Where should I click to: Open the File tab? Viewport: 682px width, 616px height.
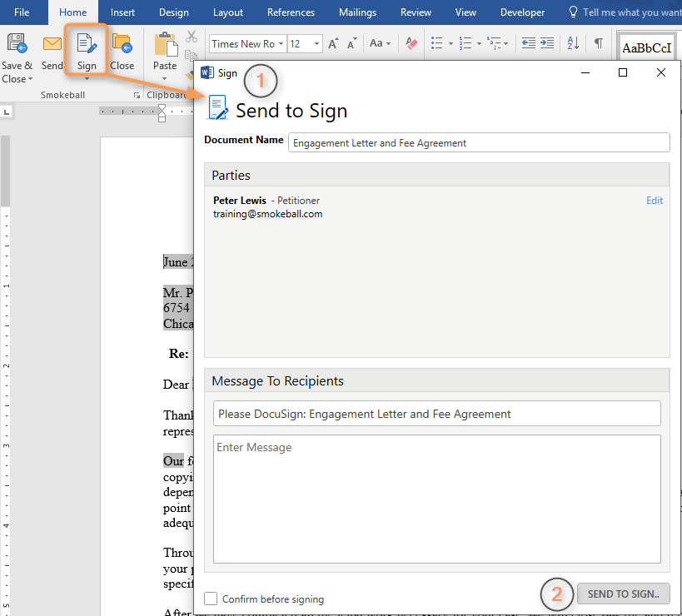tap(22, 12)
